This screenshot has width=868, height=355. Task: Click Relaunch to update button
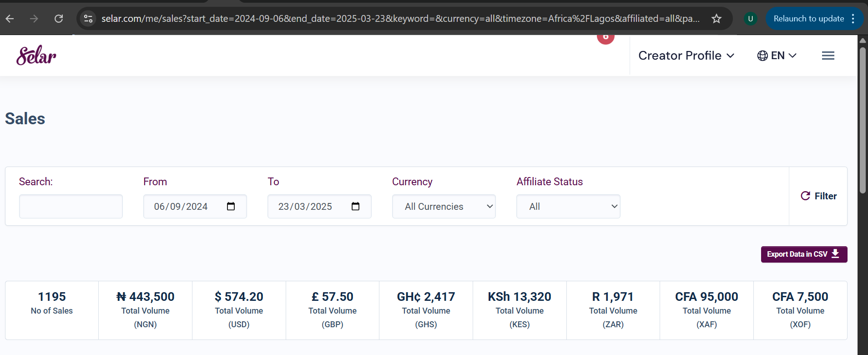808,19
